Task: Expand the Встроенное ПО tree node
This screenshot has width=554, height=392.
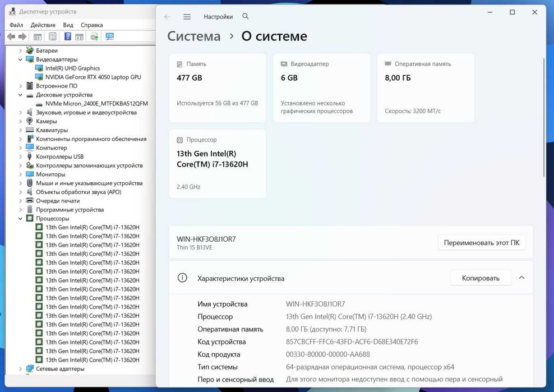Action: [x=21, y=86]
